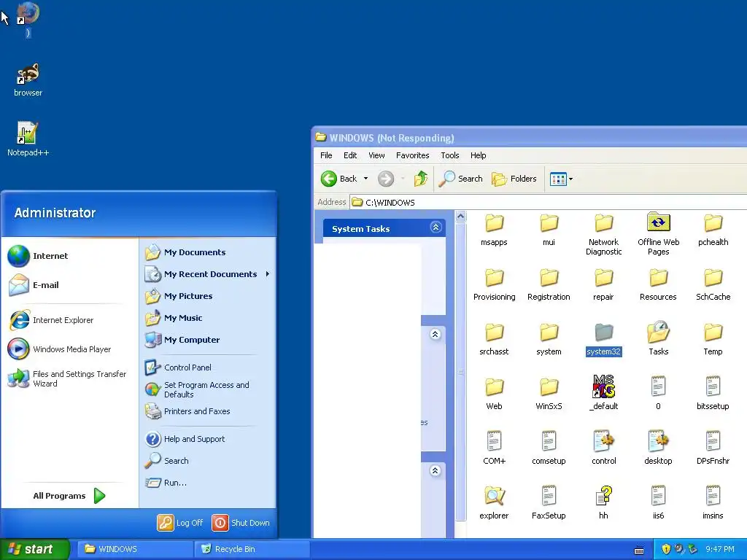Click the highlighted system32 folder
The width and height of the screenshot is (747, 560).
[x=603, y=339]
